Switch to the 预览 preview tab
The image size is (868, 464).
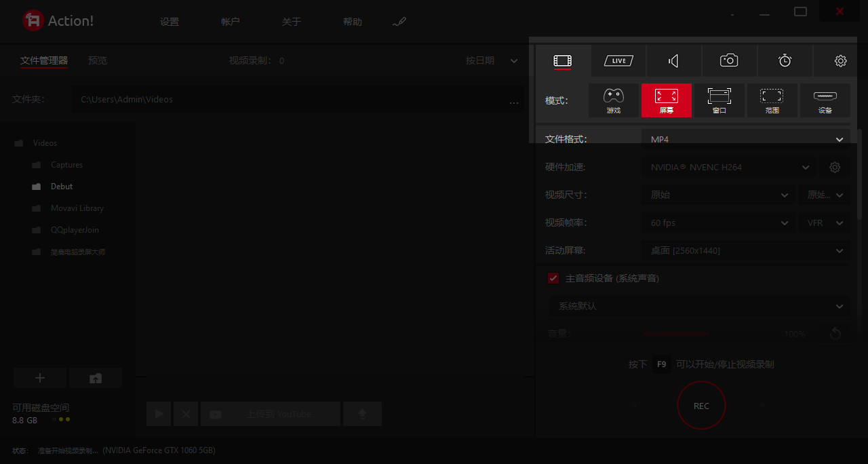(x=97, y=60)
